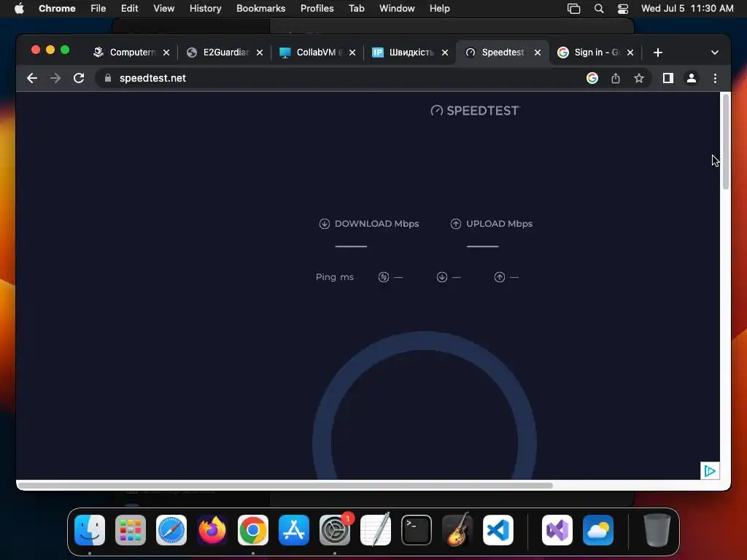Open the File menu
The height and width of the screenshot is (560, 747).
click(98, 9)
